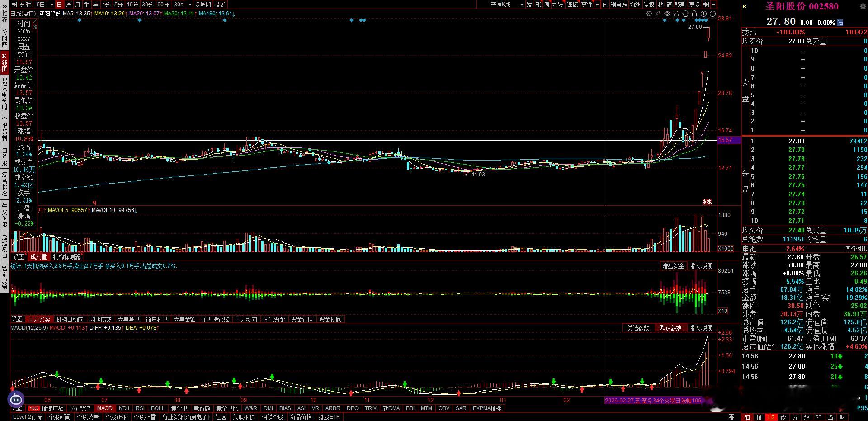Click the 15.67 price axis label
Viewport: 868px width, 421px height.
point(729,140)
